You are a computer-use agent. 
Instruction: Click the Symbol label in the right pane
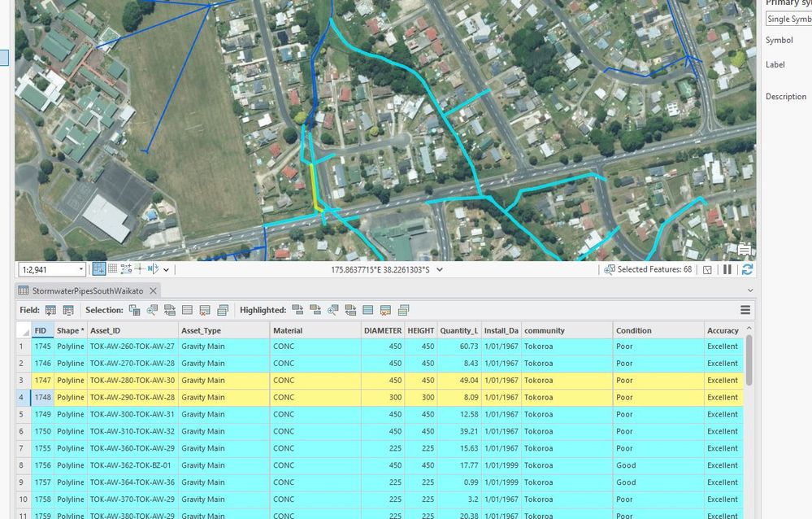click(x=779, y=41)
